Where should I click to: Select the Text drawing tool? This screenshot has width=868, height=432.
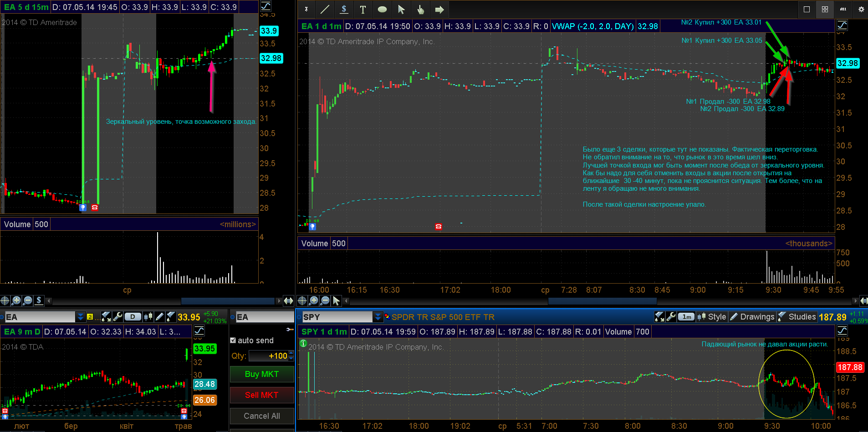tap(363, 9)
